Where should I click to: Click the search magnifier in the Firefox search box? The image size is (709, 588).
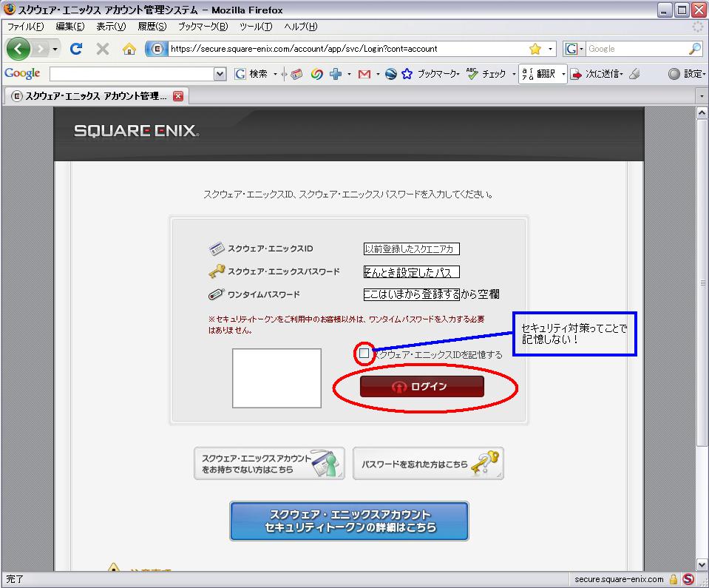[694, 48]
